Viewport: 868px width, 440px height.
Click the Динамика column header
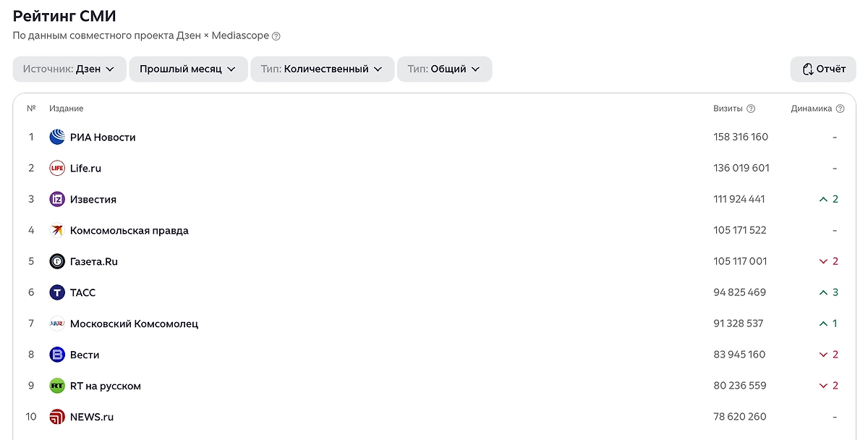click(812, 109)
